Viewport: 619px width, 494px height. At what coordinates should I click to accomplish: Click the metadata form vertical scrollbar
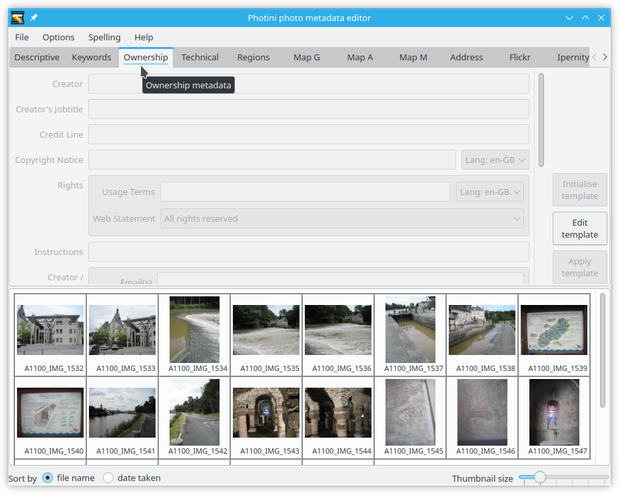tap(541, 120)
